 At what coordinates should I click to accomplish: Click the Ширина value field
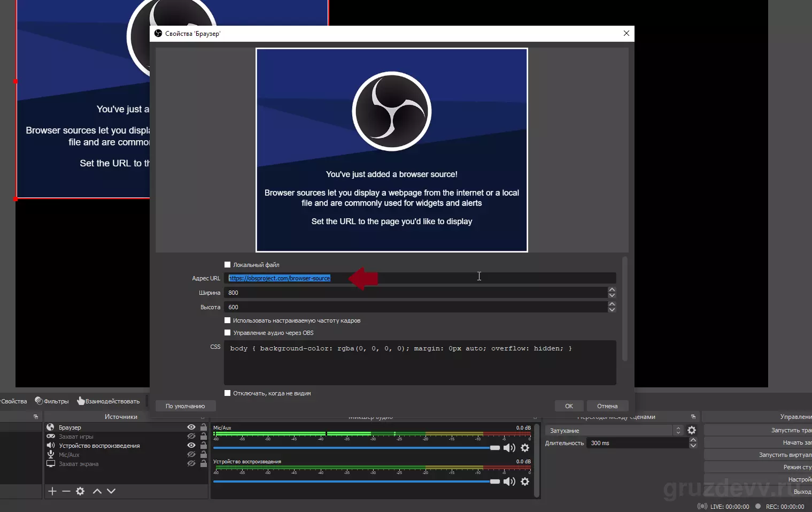[x=416, y=293]
